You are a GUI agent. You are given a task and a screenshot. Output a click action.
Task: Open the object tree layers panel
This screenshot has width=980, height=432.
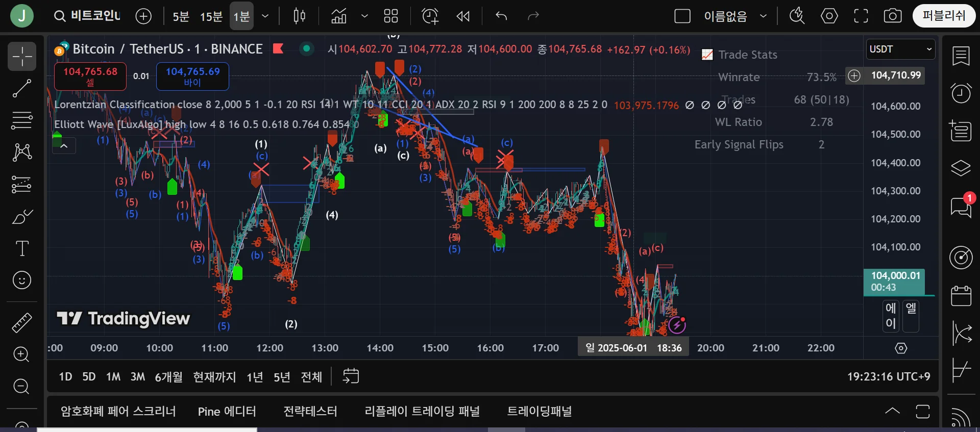point(961,168)
